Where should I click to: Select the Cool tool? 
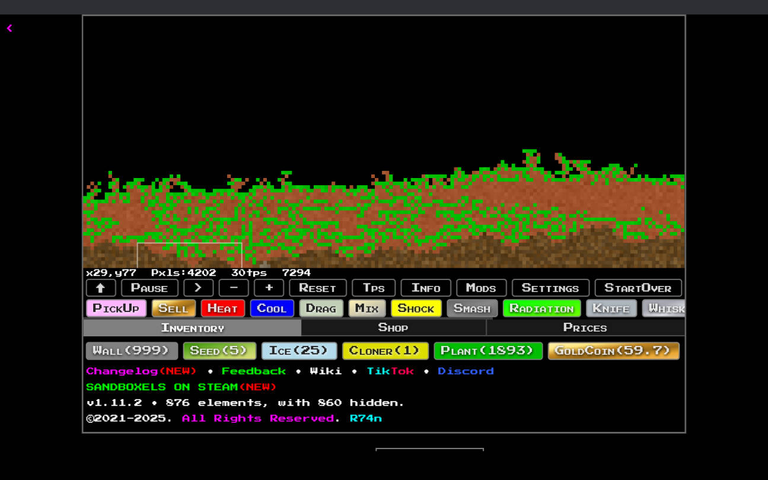pos(271,308)
